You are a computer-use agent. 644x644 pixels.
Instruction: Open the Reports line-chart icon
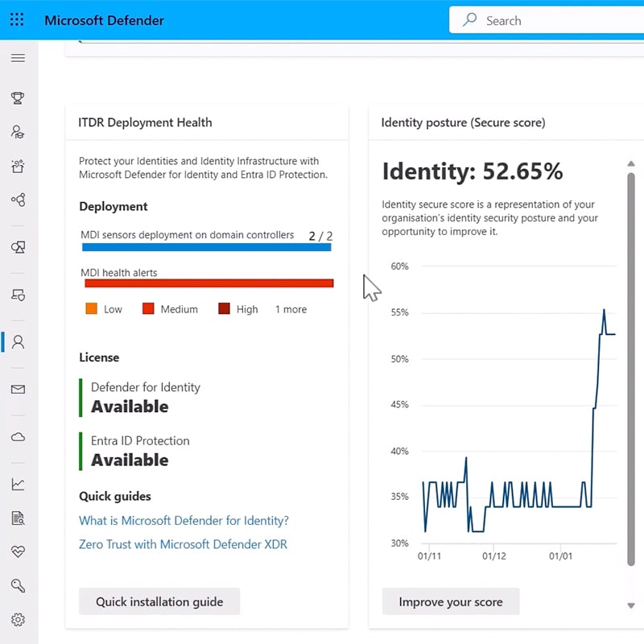click(x=19, y=484)
